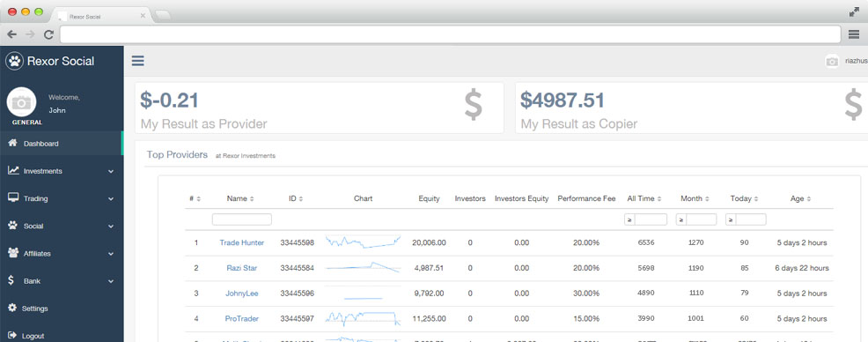Click the Investments chart icon
Screen dimensions: 868x342
[13, 170]
